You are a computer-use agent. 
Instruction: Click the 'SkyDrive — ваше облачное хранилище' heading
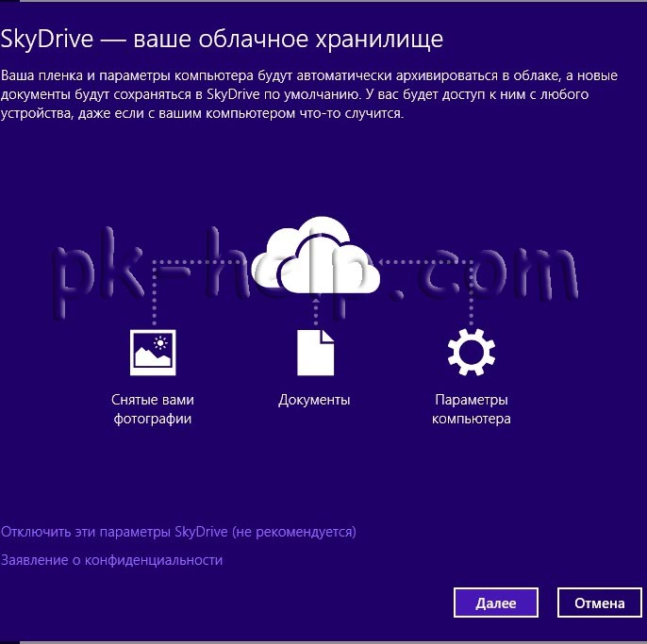pos(222,40)
